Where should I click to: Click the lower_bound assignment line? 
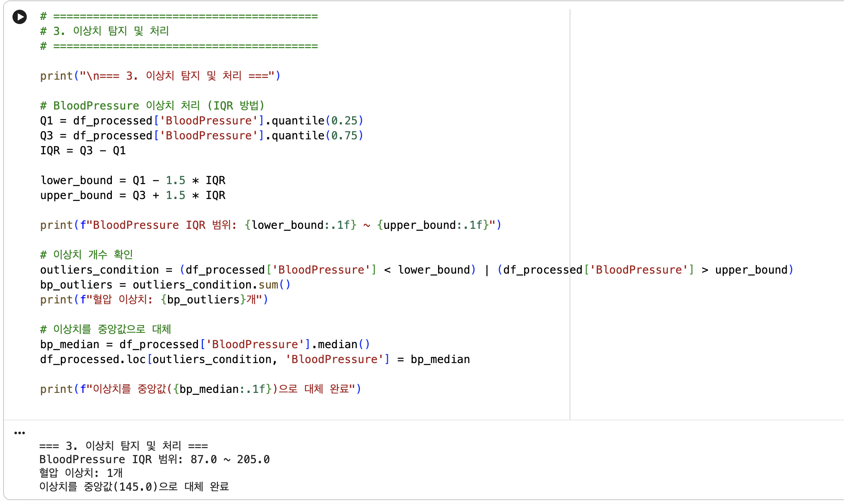[133, 180]
